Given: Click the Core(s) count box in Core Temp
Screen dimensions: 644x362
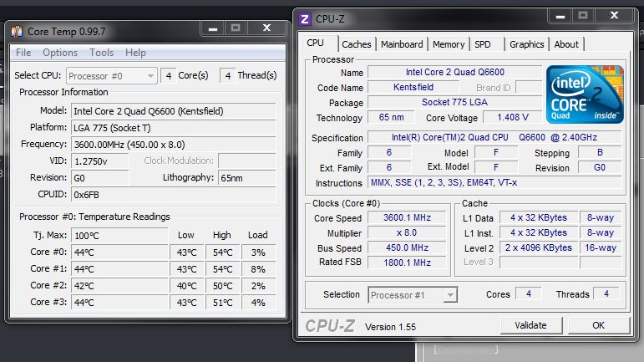Looking at the screenshot, I should click(169, 75).
